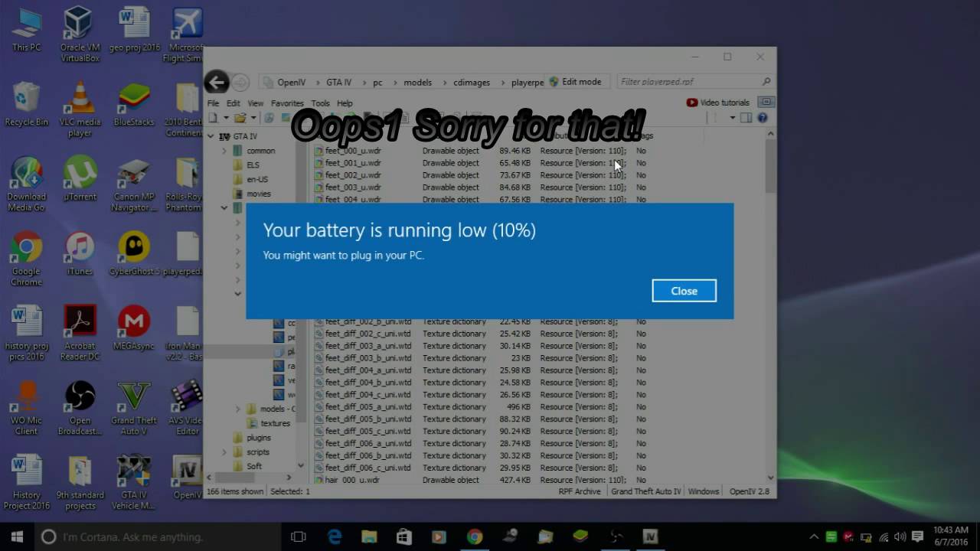Open Action Center notifications icon
The height and width of the screenshot is (551, 980).
[x=917, y=537]
